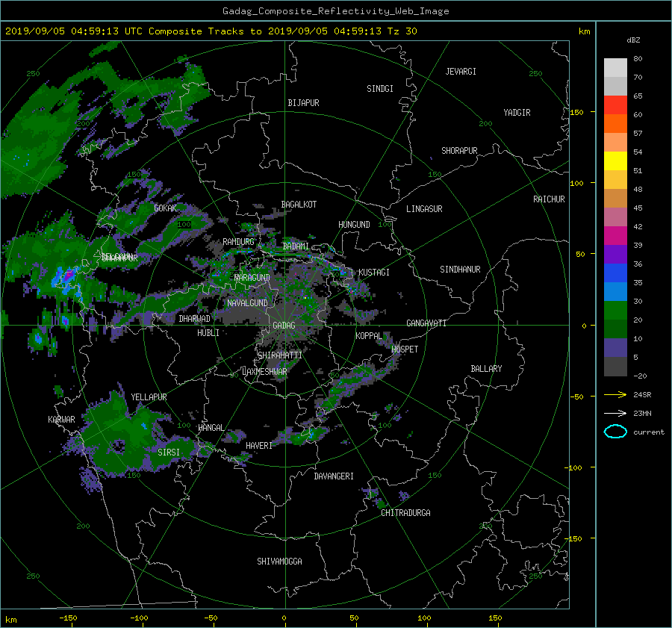Select the red 60-65 dBZ legend swatch
Image resolution: width=672 pixels, height=628 pixels.
(x=615, y=105)
